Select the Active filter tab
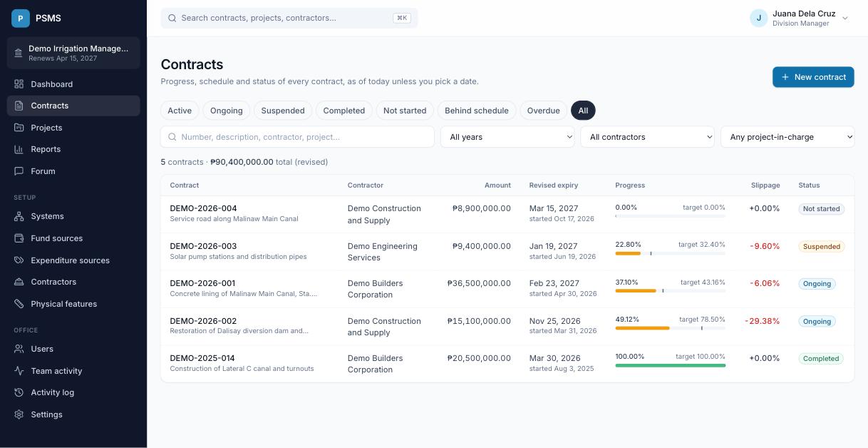The width and height of the screenshot is (868, 448). coord(180,111)
